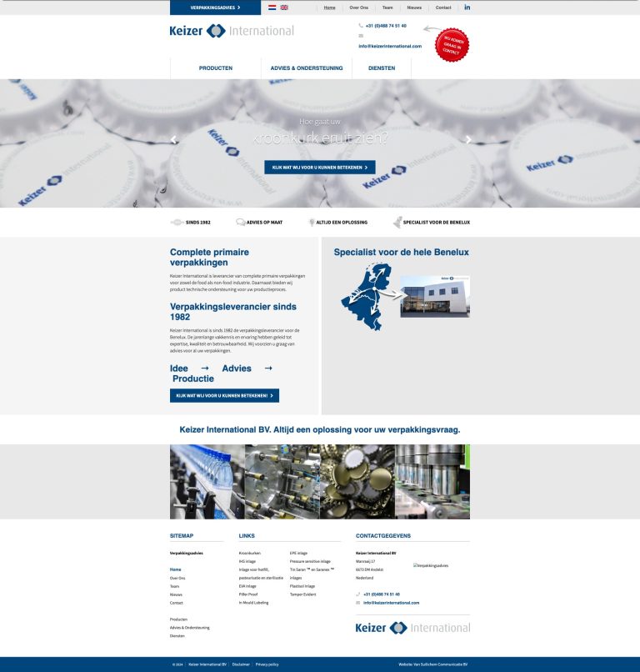This screenshot has height=672, width=640.
Task: Open the water bottles production photo
Action: coord(207,482)
